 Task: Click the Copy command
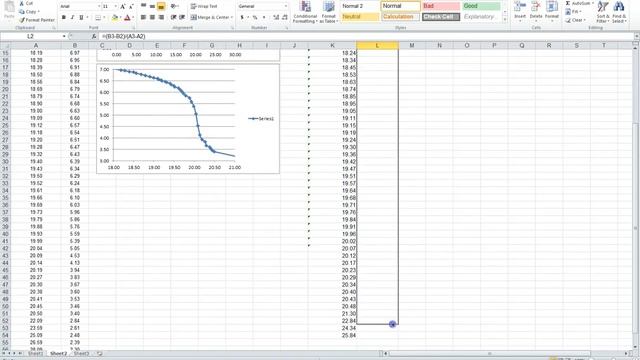click(29, 11)
